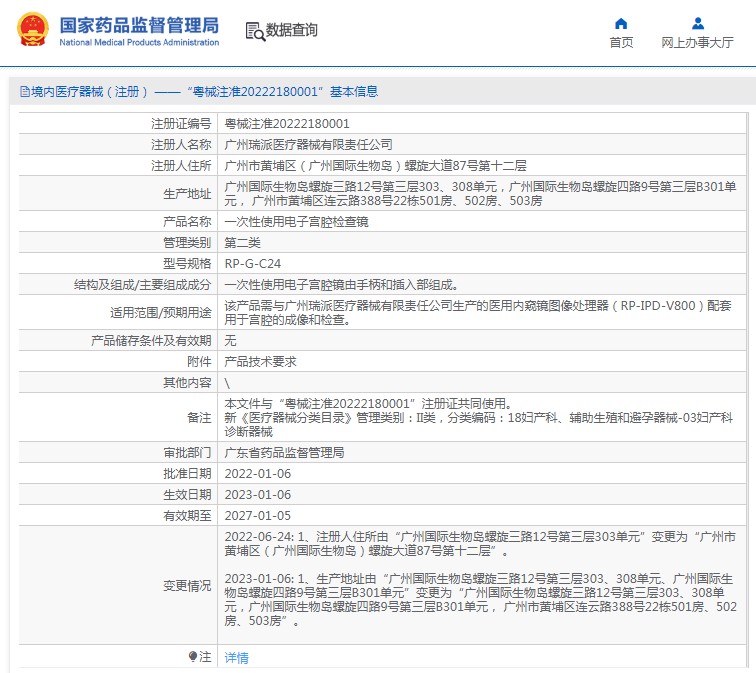The image size is (756, 673).
Task: Click the 网上办事大厅 person icon
Action: pos(697,23)
